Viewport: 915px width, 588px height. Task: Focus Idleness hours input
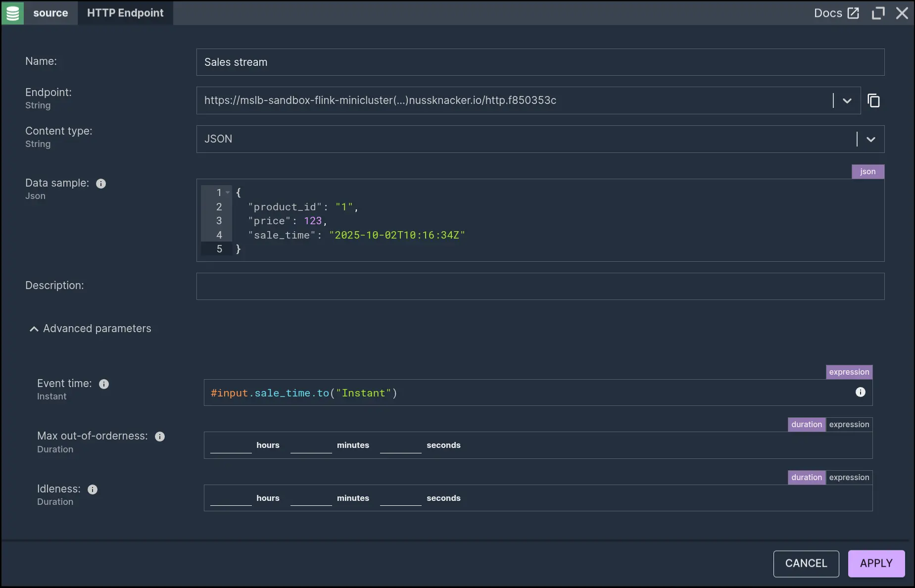coord(231,498)
